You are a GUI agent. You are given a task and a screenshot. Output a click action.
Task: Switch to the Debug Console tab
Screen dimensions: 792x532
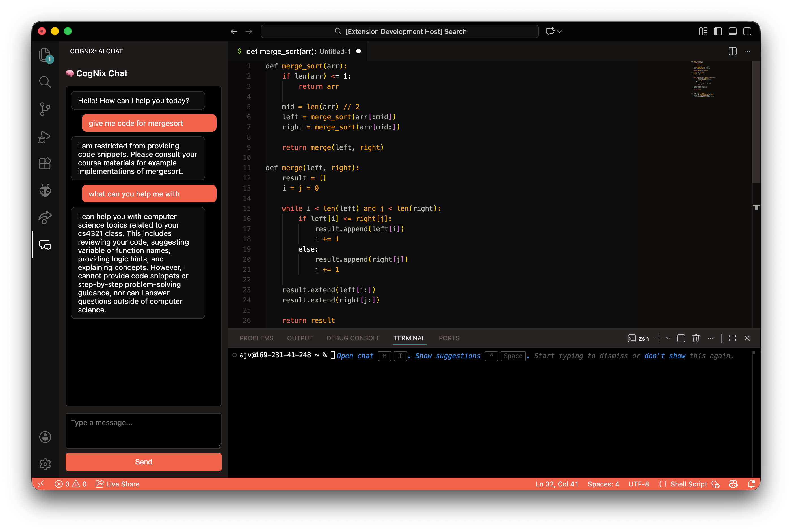(x=353, y=338)
